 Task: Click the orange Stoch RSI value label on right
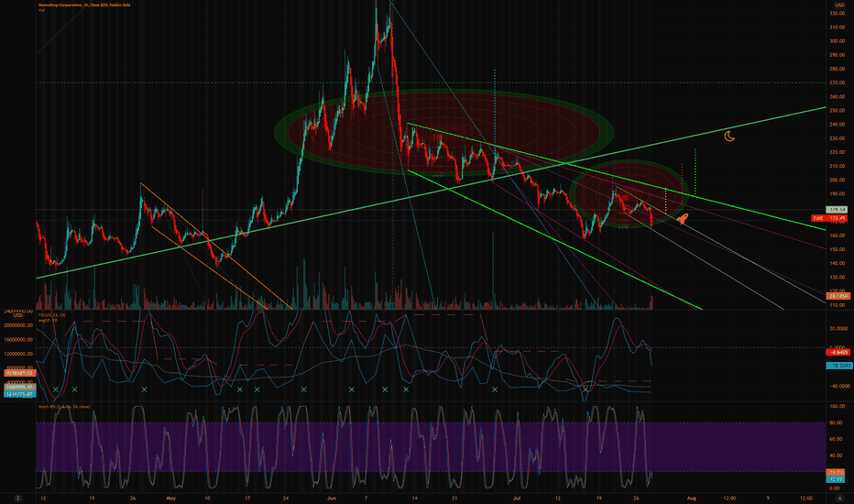(836, 473)
